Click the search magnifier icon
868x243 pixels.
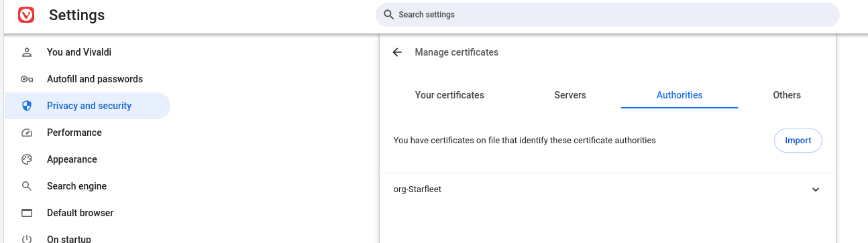(388, 15)
